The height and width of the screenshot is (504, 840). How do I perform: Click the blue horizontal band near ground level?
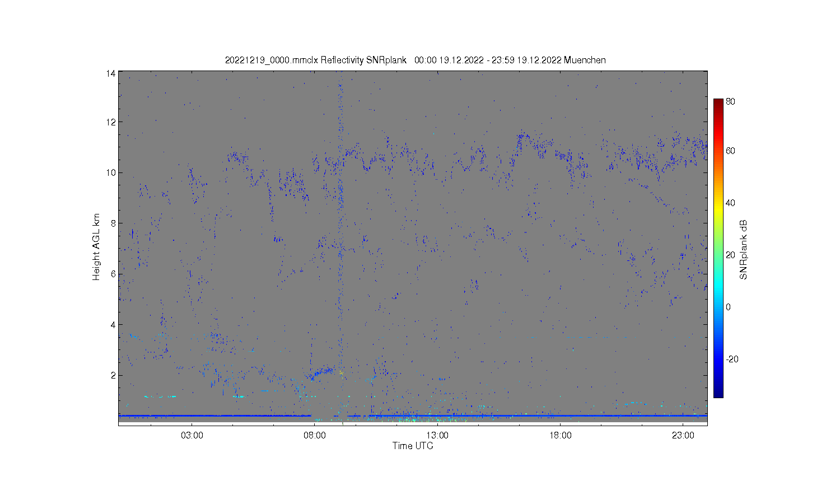click(x=413, y=416)
